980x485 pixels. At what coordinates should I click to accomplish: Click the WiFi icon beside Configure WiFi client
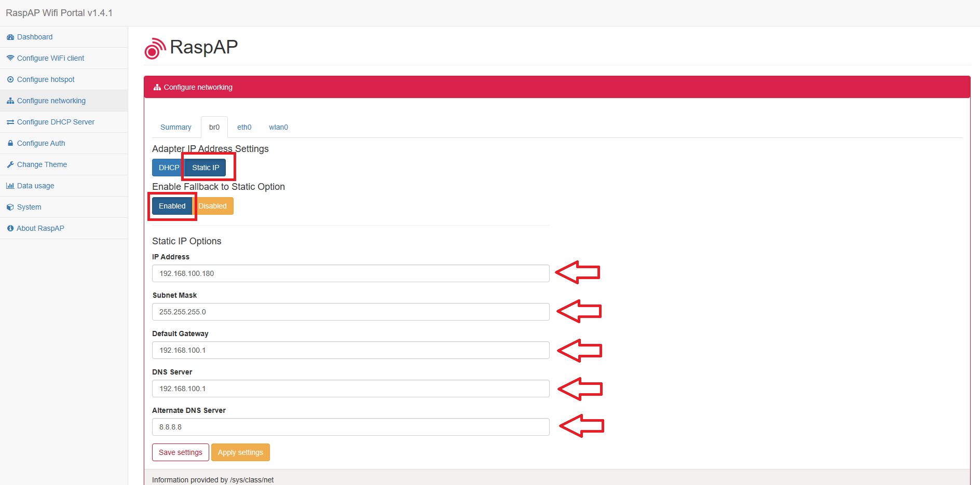[10, 58]
